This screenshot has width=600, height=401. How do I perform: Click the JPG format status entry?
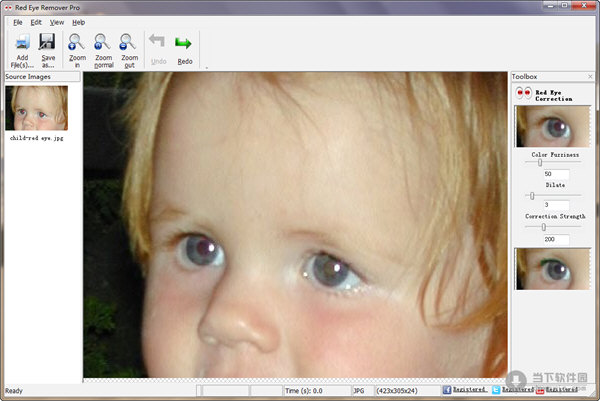[359, 391]
